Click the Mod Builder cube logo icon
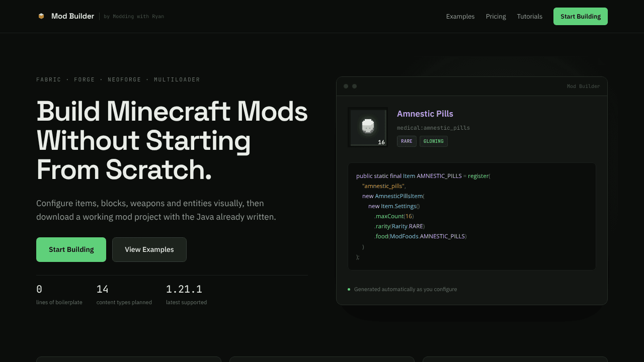Screen dimensions: 644x362 (41, 16)
